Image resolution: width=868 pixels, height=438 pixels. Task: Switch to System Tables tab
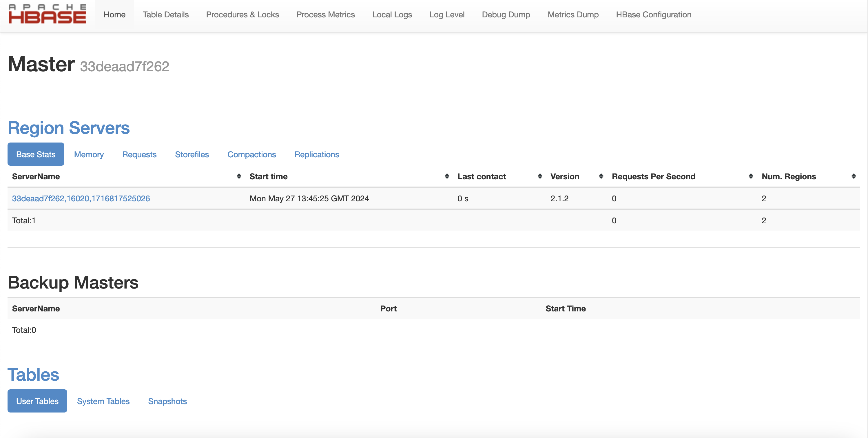(x=103, y=401)
